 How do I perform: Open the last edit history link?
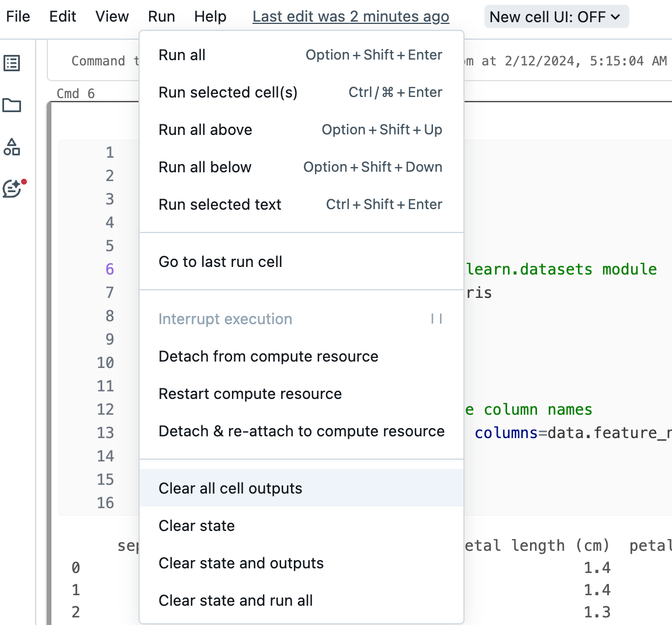pyautogui.click(x=351, y=16)
